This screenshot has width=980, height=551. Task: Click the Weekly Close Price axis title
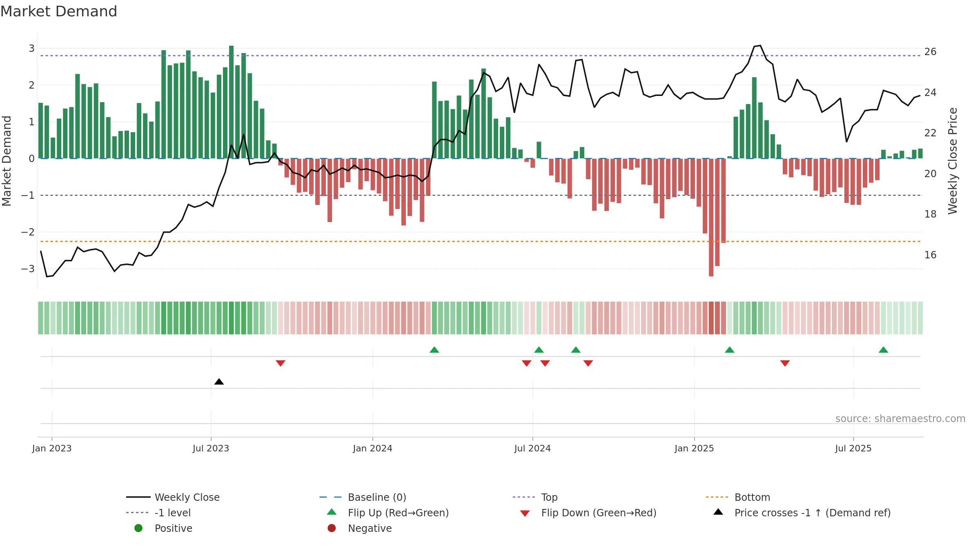[x=953, y=161]
